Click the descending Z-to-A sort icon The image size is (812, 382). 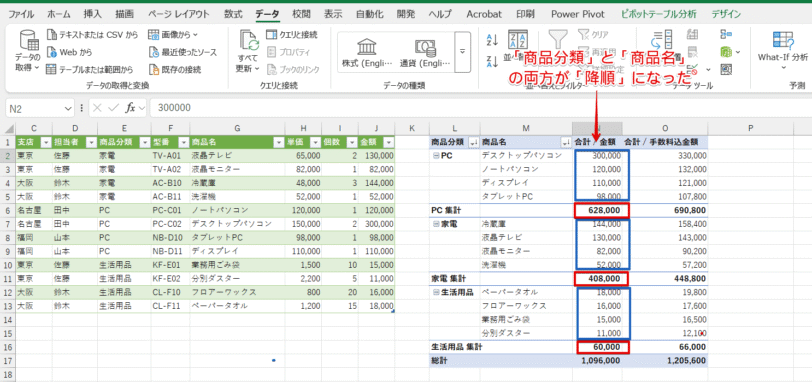click(x=492, y=61)
